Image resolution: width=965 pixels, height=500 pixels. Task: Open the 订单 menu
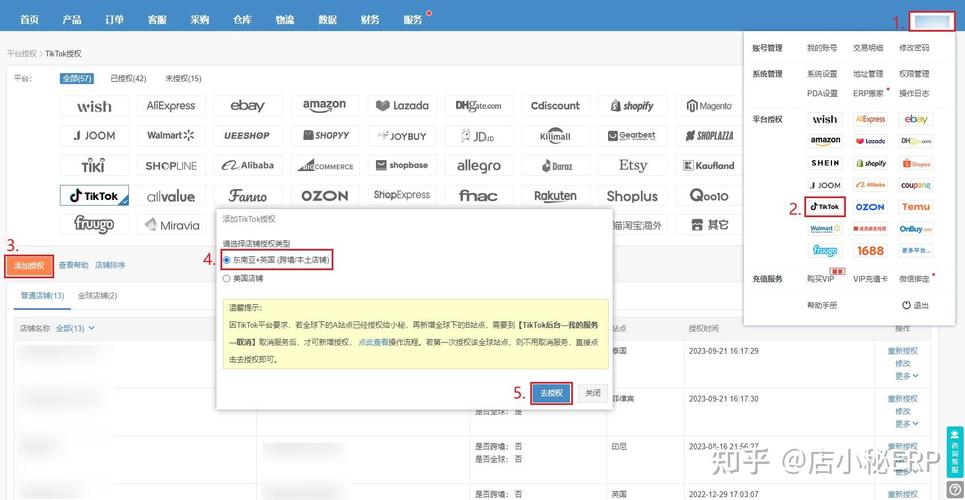(114, 20)
